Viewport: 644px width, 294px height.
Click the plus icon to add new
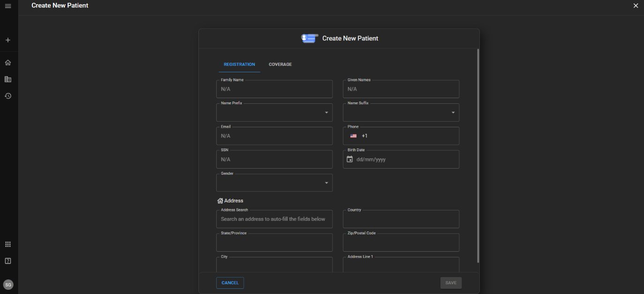8,40
